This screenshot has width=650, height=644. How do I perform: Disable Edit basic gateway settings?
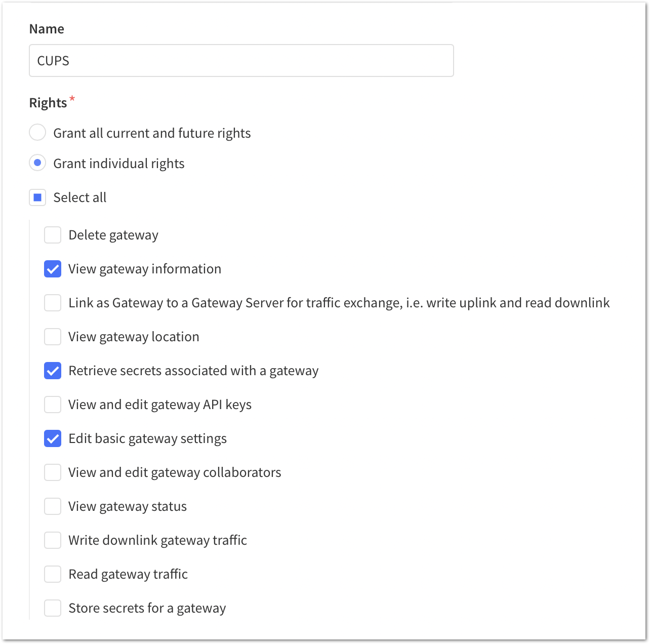[53, 438]
